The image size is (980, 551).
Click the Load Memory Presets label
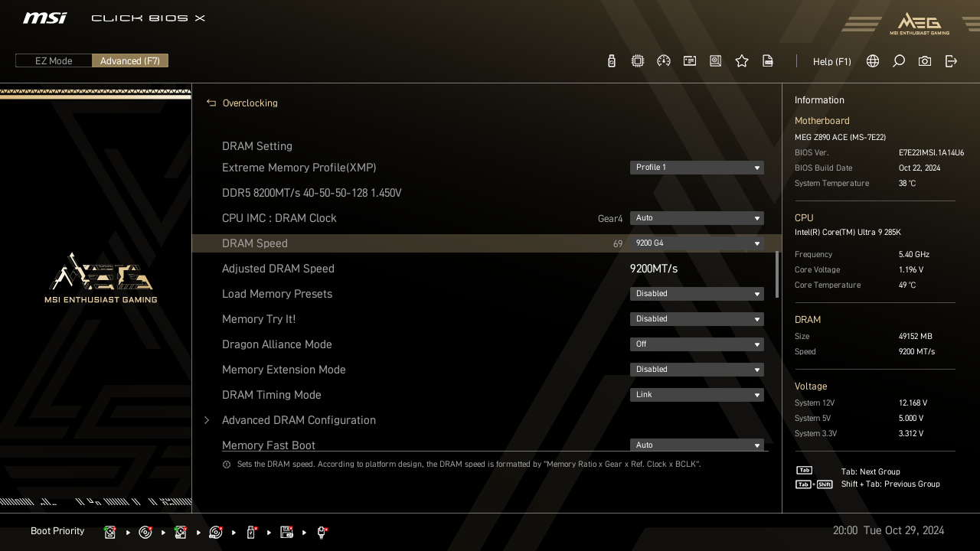tap(277, 294)
